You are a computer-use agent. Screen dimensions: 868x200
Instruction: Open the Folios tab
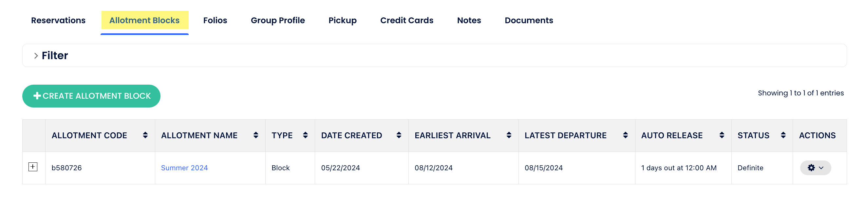215,21
